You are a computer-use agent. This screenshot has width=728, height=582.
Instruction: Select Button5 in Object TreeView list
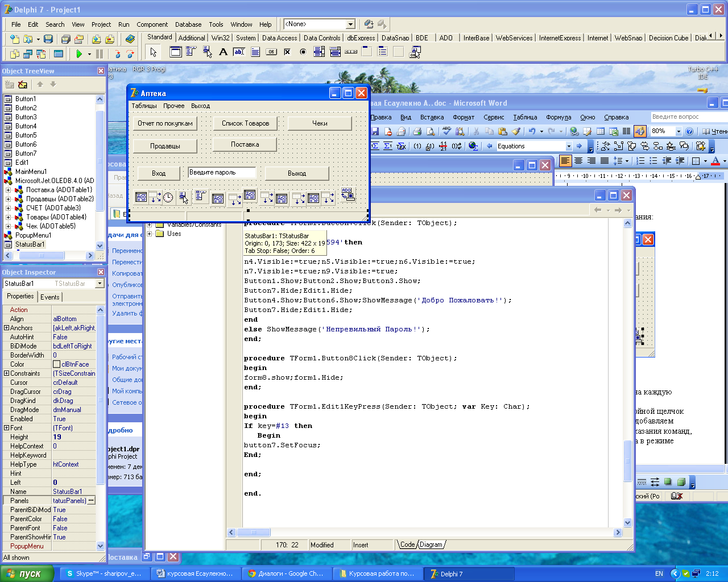26,135
